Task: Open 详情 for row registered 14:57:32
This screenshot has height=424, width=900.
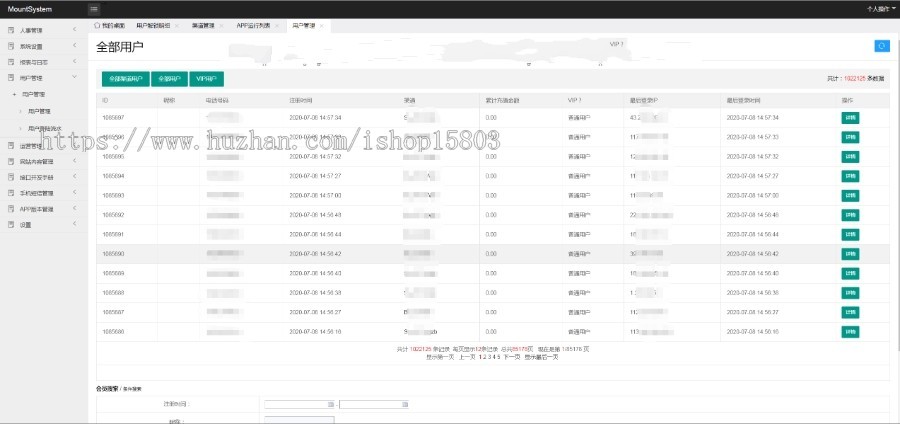Action: 850,157
